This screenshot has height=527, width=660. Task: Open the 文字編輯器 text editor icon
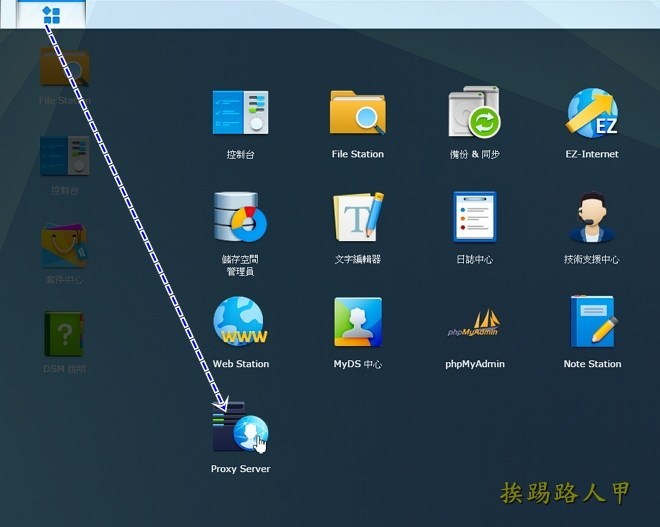click(358, 217)
